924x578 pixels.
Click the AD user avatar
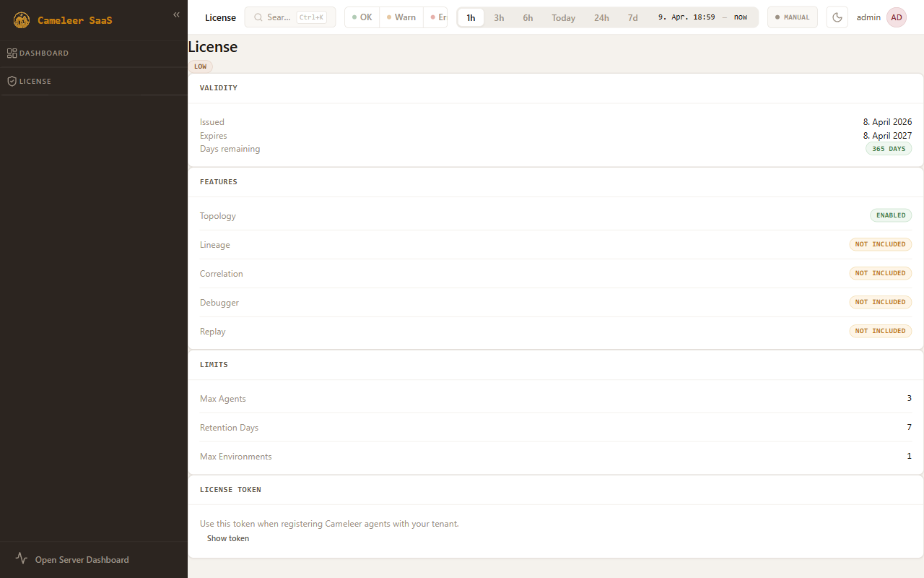(x=896, y=17)
